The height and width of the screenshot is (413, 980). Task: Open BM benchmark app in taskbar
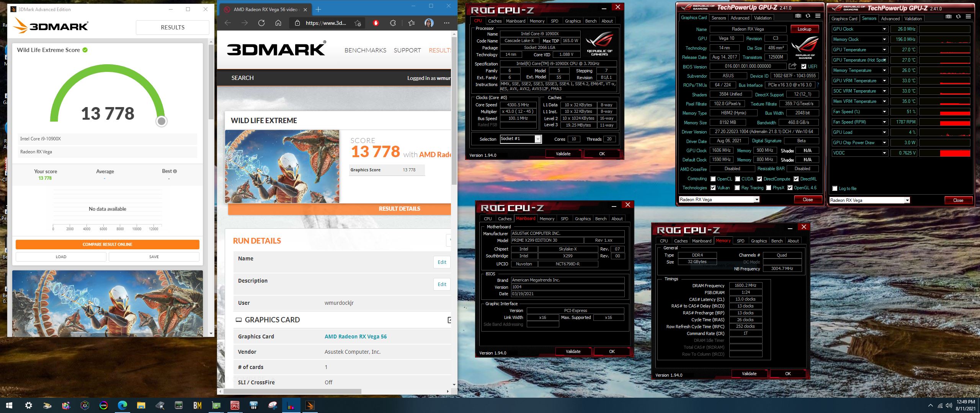tap(197, 405)
